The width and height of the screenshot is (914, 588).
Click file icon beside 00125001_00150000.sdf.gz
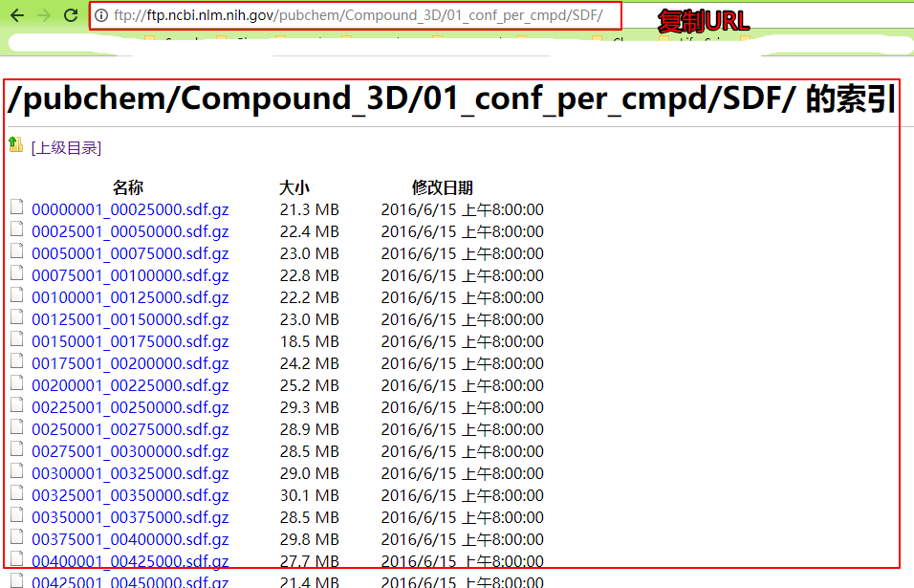[17, 317]
